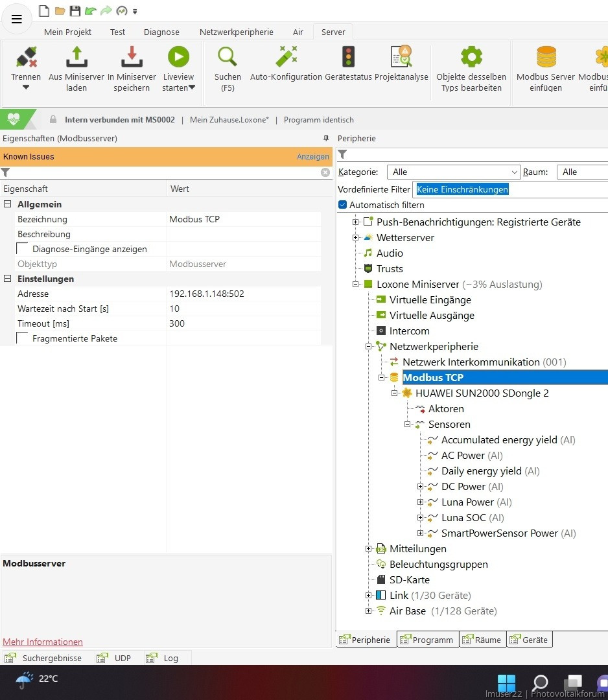Open the Mehr Informationen link

(x=43, y=642)
